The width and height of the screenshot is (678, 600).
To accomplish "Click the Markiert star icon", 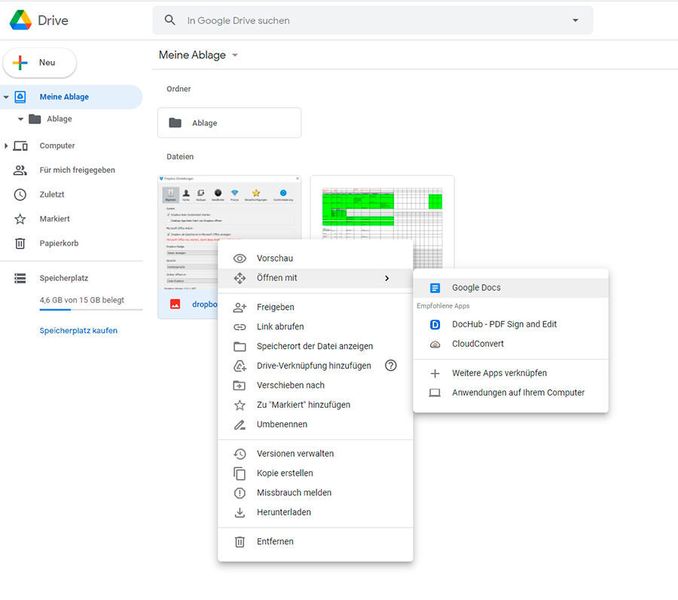I will point(20,219).
